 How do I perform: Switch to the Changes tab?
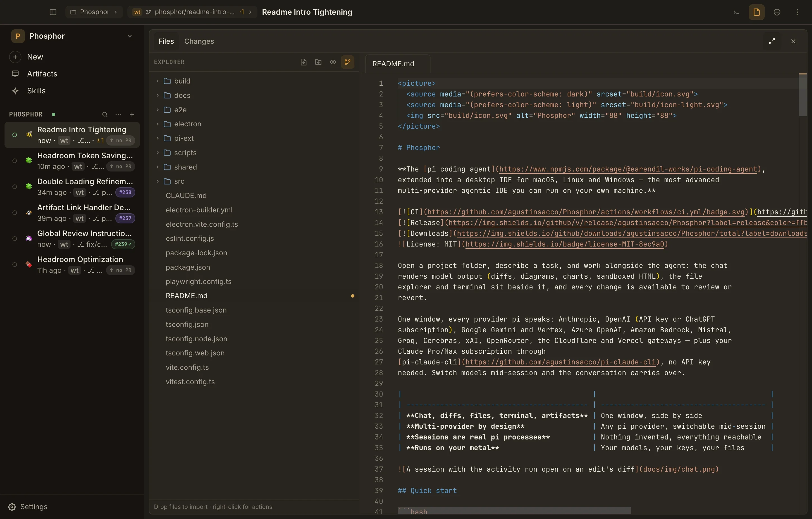click(x=199, y=41)
